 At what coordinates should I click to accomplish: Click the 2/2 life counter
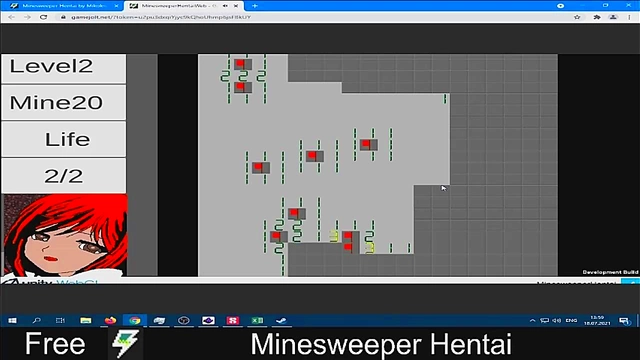click(64, 176)
